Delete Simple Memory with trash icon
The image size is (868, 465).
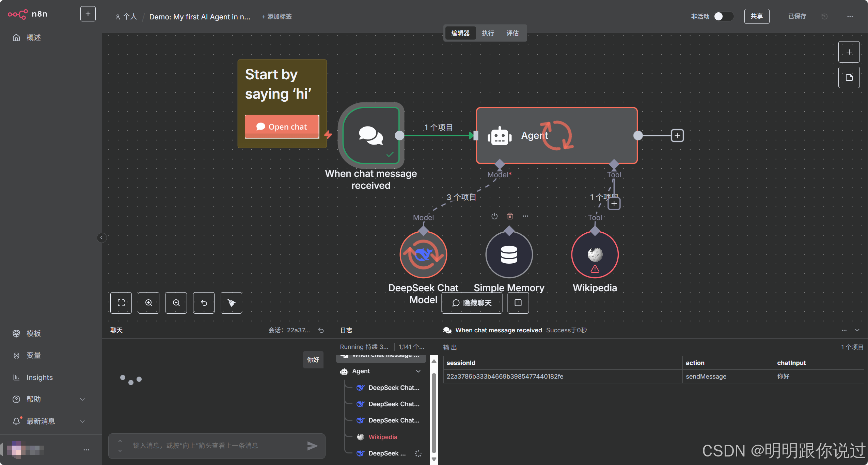pos(510,216)
